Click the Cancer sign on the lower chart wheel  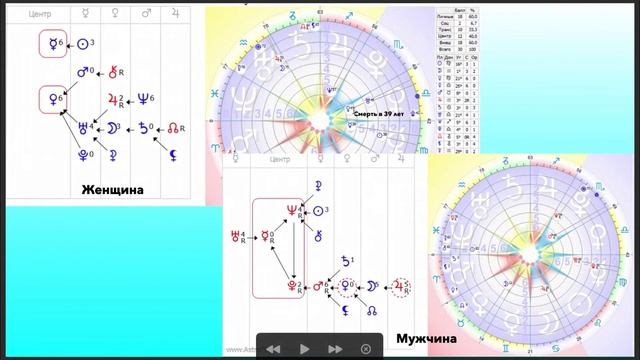coord(556,348)
